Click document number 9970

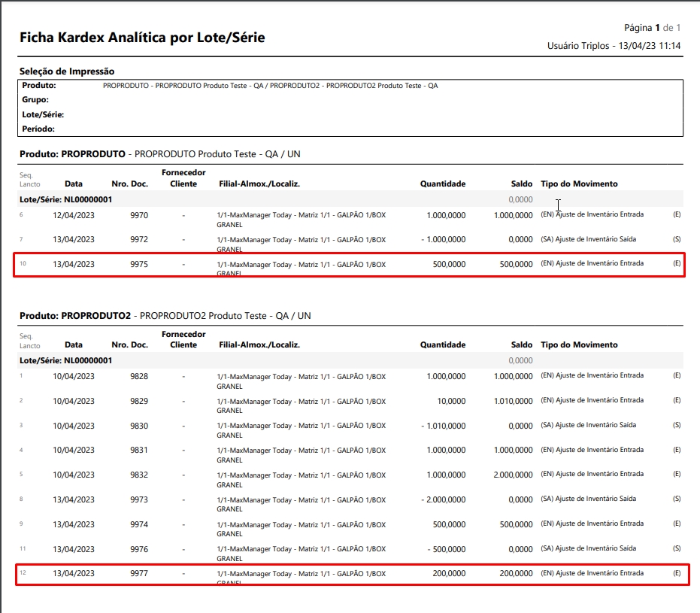139,215
